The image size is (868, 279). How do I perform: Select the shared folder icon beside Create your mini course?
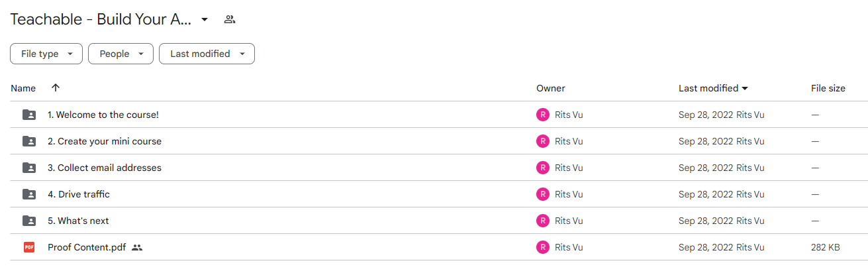[29, 141]
